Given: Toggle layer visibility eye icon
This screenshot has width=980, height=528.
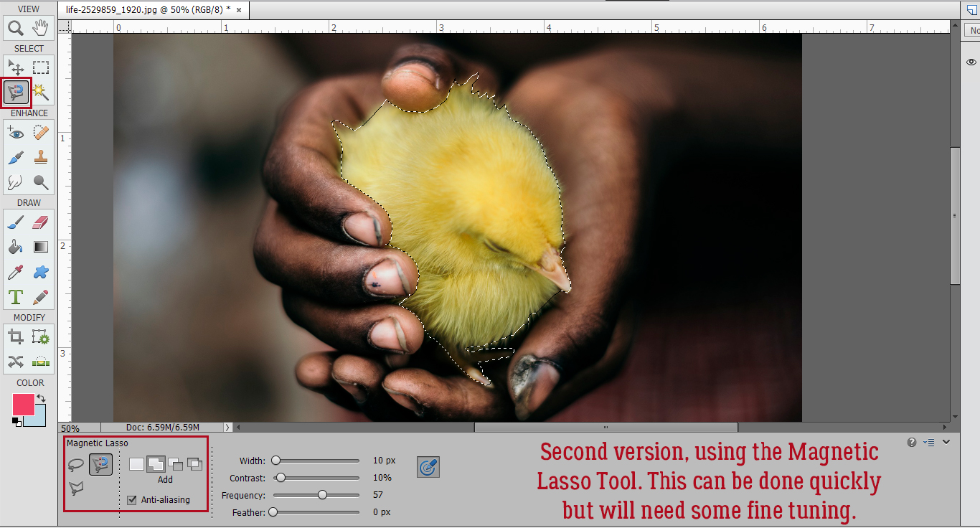Looking at the screenshot, I should pyautogui.click(x=971, y=62).
